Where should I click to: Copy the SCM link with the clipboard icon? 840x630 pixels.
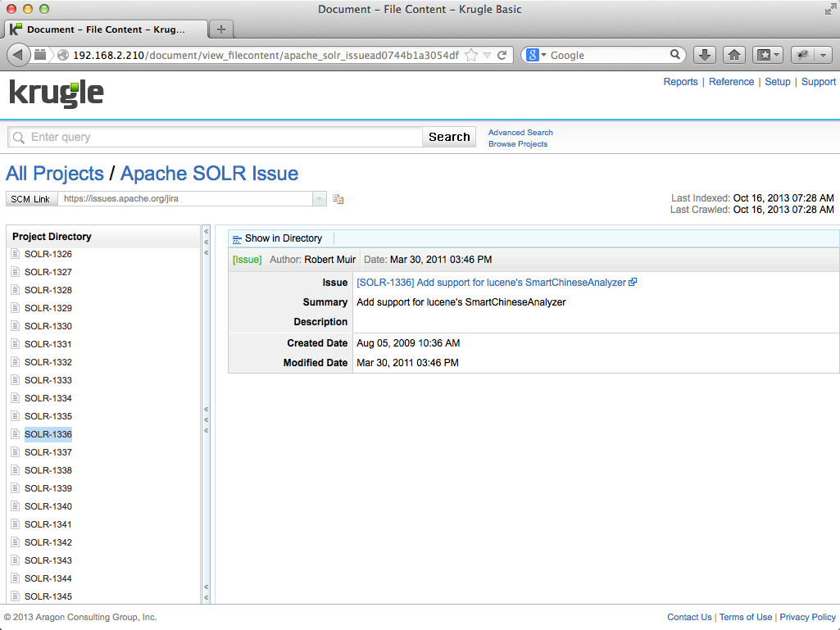pos(338,199)
